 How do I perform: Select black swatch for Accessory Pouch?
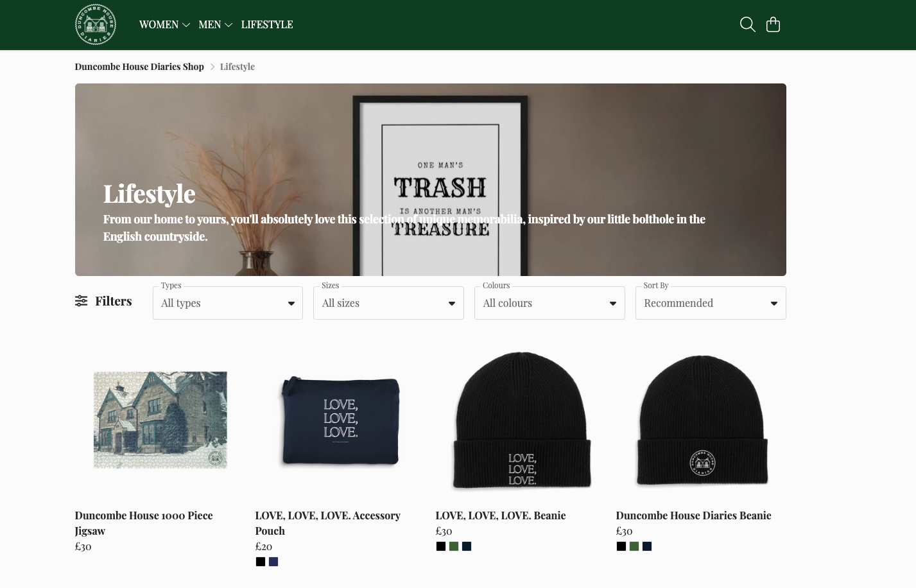tap(261, 562)
